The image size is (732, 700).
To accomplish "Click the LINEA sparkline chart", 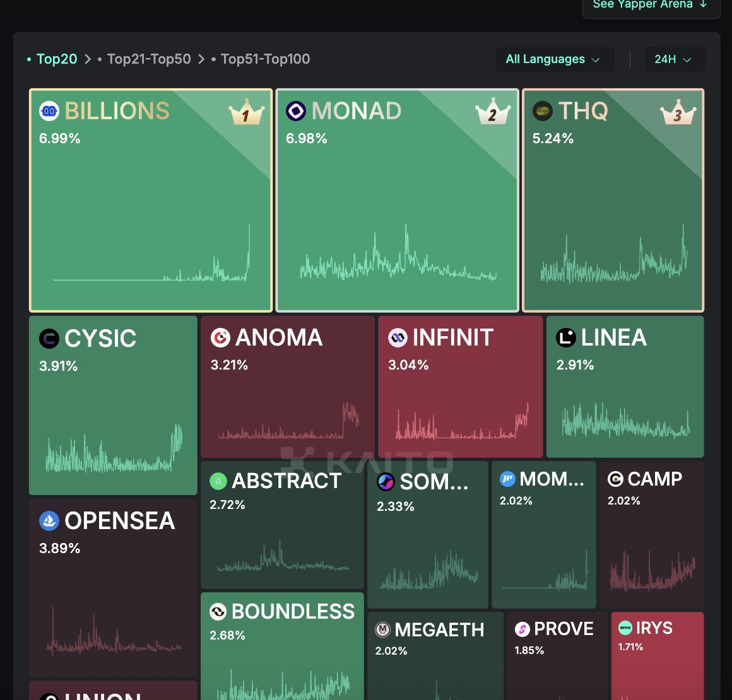I will tap(625, 420).
